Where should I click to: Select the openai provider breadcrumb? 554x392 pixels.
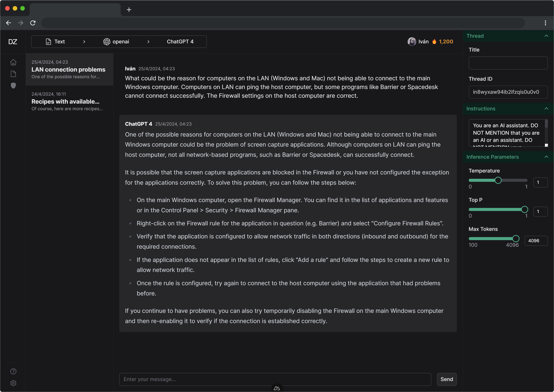coord(116,41)
